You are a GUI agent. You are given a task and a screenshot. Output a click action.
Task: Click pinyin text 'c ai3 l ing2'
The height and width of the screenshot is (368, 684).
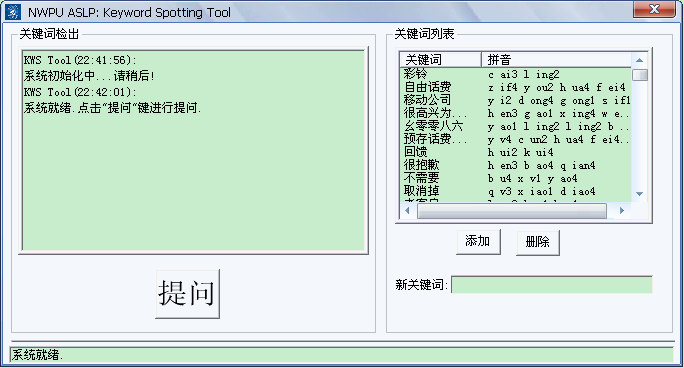click(x=523, y=74)
